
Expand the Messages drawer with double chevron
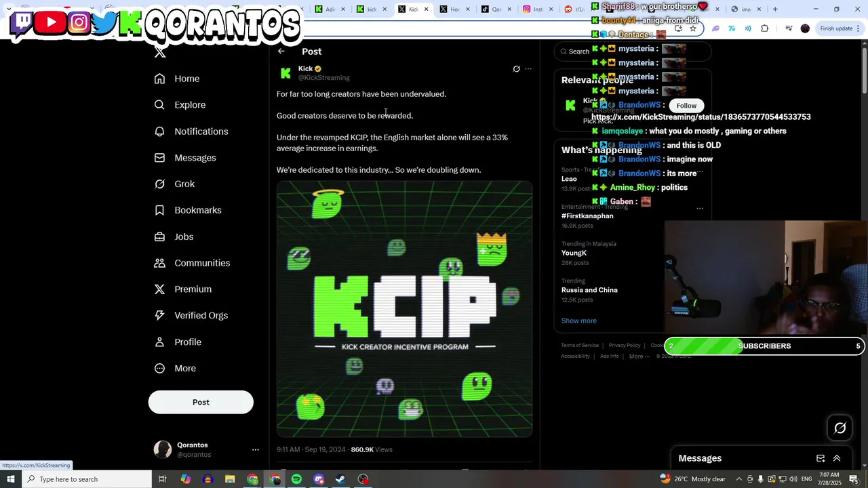tap(837, 458)
